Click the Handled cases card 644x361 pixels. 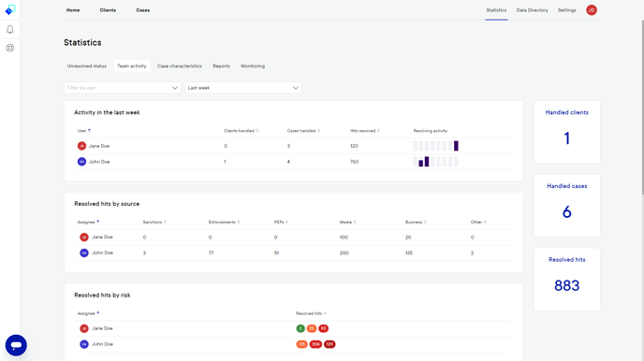click(567, 206)
